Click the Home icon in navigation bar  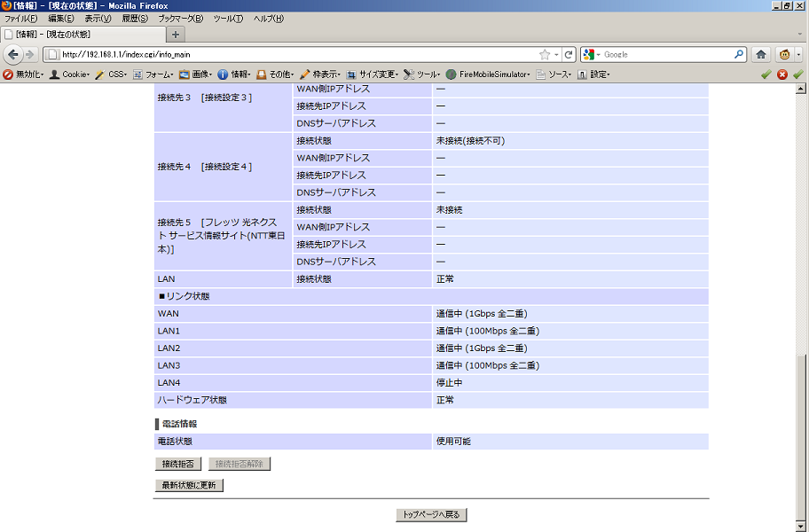tap(761, 54)
